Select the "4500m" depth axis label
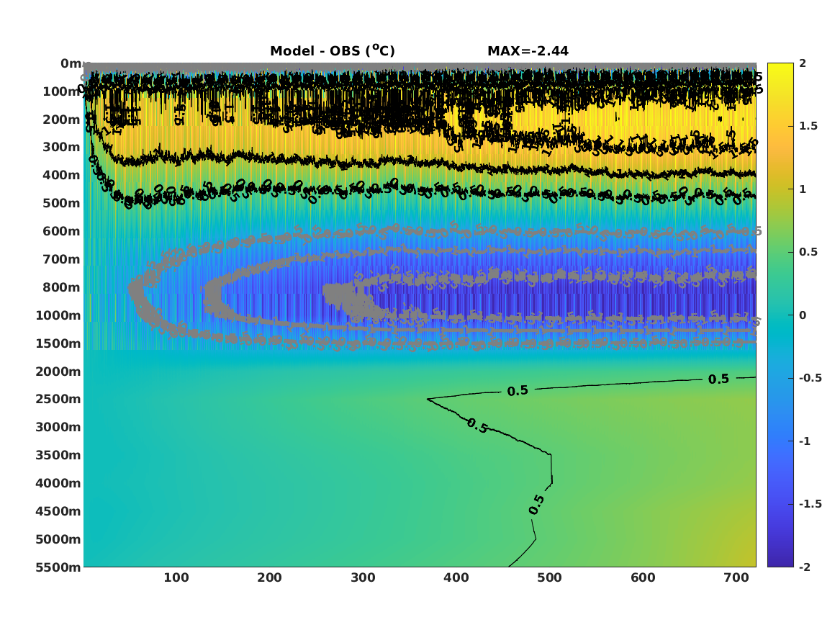This screenshot has height=630, width=840. [58, 511]
